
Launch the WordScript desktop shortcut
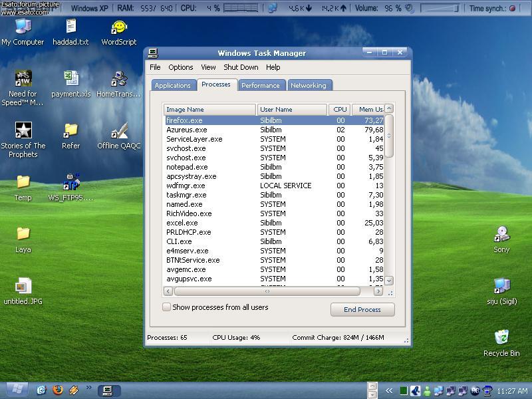tap(119, 27)
